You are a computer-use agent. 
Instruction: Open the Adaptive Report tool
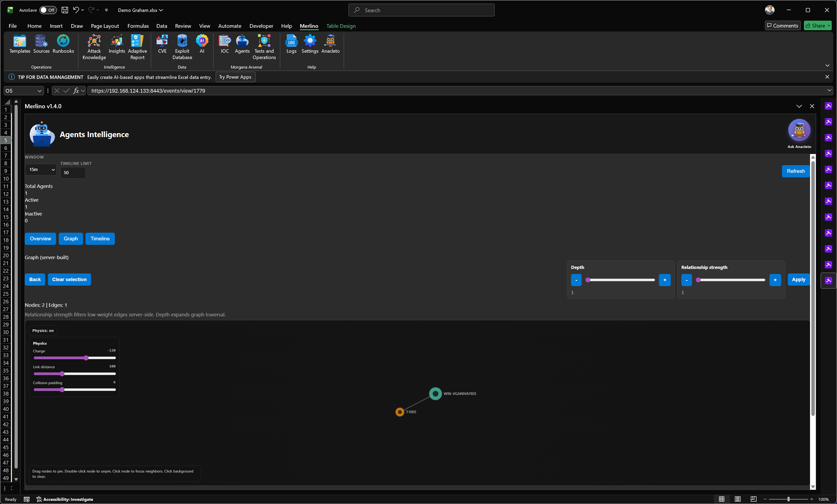click(x=137, y=47)
